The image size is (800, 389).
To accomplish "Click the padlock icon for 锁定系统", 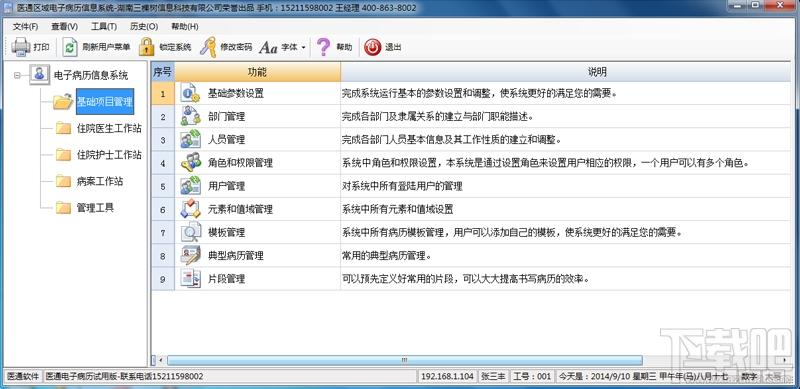I will tap(146, 47).
